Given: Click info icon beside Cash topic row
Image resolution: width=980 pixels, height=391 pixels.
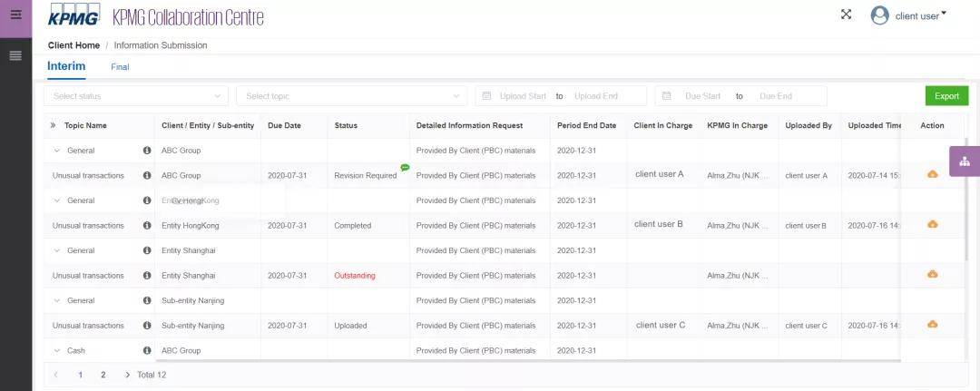Looking at the screenshot, I should coord(147,350).
